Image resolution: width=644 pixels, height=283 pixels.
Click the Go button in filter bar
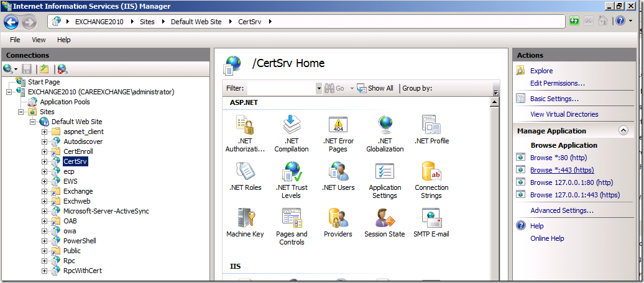[x=334, y=88]
